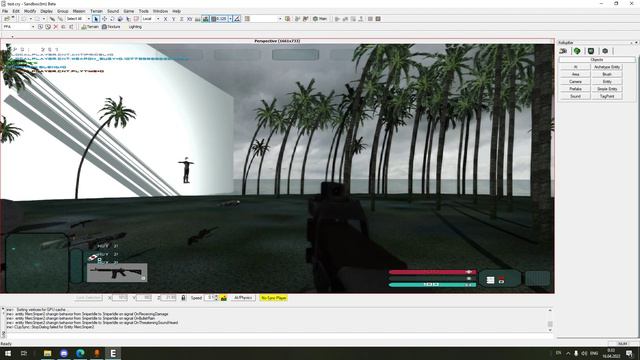Select Archetype Entity object category
Viewport: 640px width, 360px height.
pos(607,67)
